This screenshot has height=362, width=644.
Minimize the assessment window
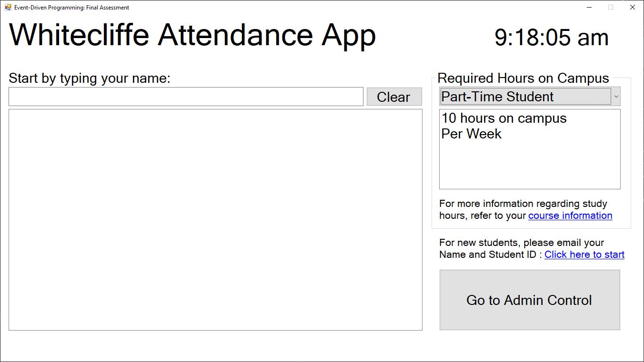(589, 7)
